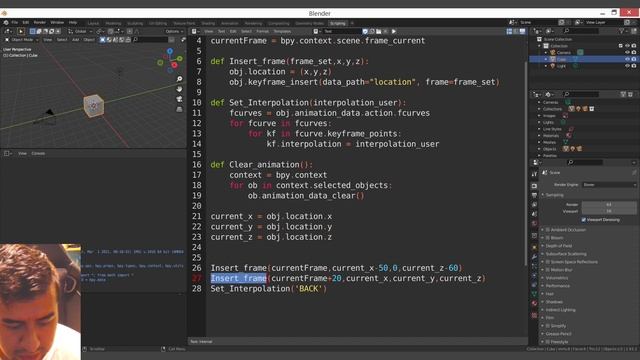Click the folder icon to open a text file
This screenshot has height=360, width=640.
click(x=378, y=31)
